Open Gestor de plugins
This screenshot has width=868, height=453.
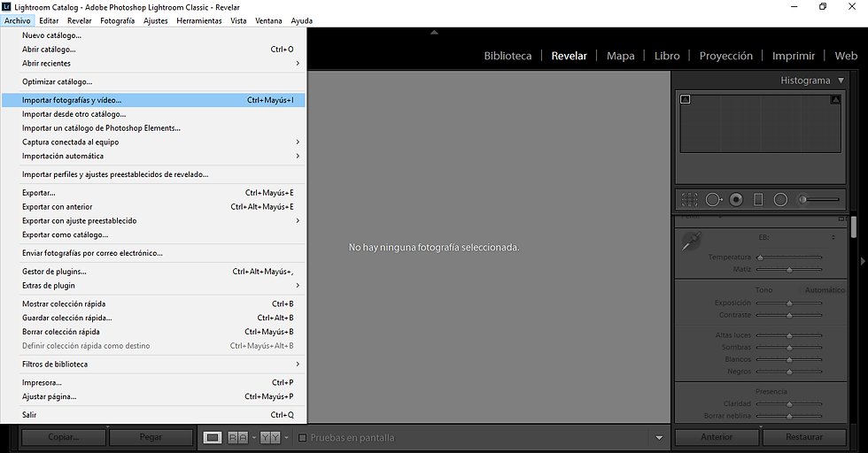(x=153, y=272)
